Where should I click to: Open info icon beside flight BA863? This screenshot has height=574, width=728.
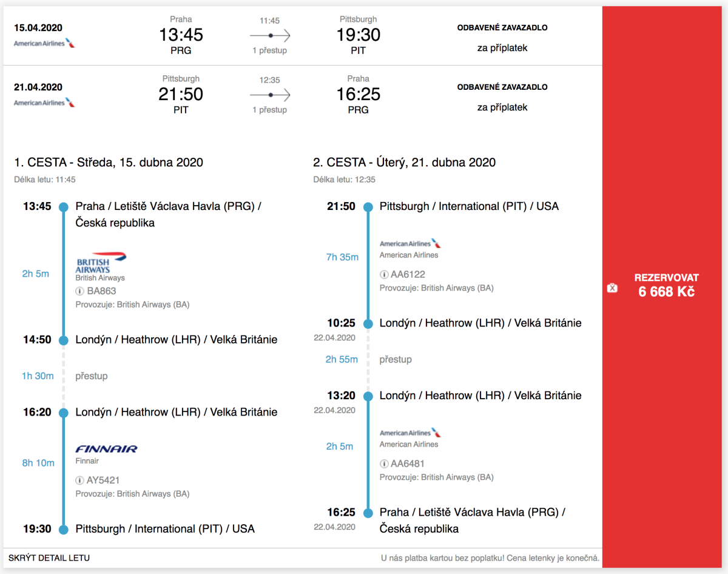pos(79,291)
